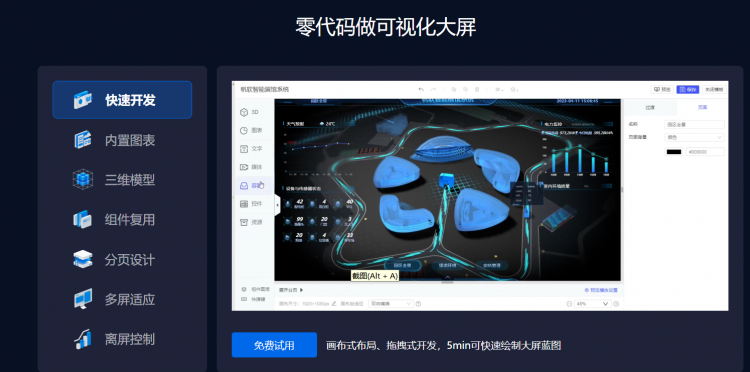Click the 天气预报 weather panel title
The height and width of the screenshot is (372, 750).
pos(296,123)
